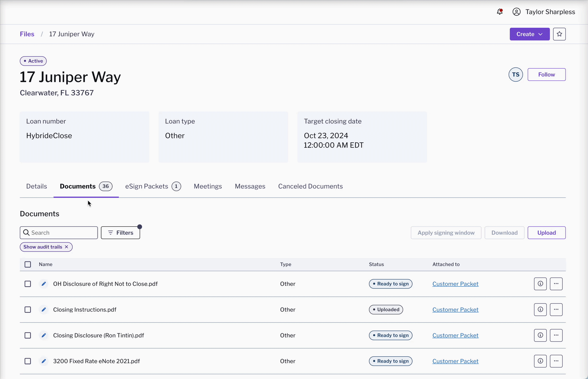588x379 pixels.
Task: Click the Upload button
Action: 547,233
